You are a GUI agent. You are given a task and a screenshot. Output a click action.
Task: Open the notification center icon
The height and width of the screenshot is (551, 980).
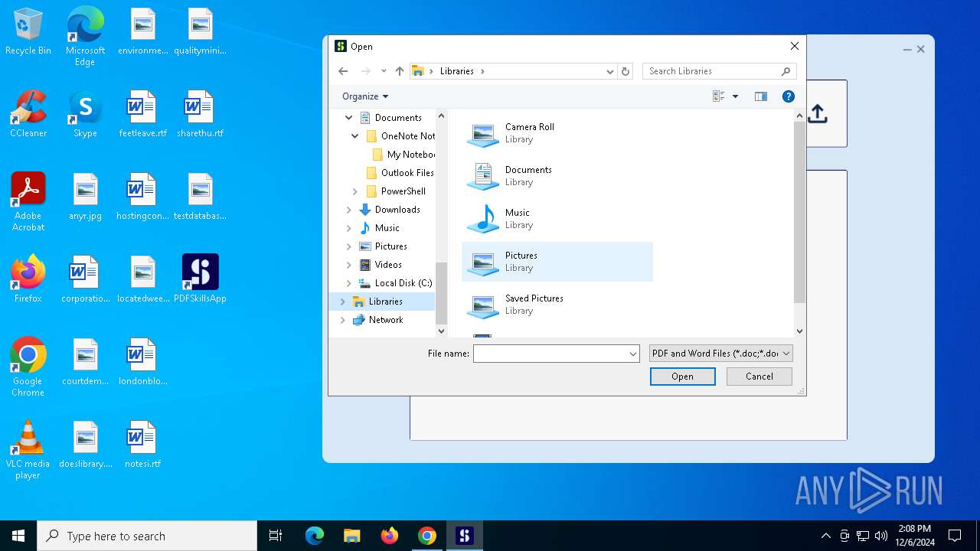pyautogui.click(x=955, y=536)
